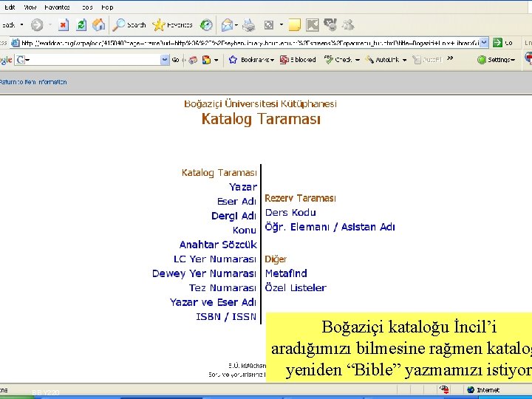
Task: Open the Metafind link
Action: click(x=286, y=273)
